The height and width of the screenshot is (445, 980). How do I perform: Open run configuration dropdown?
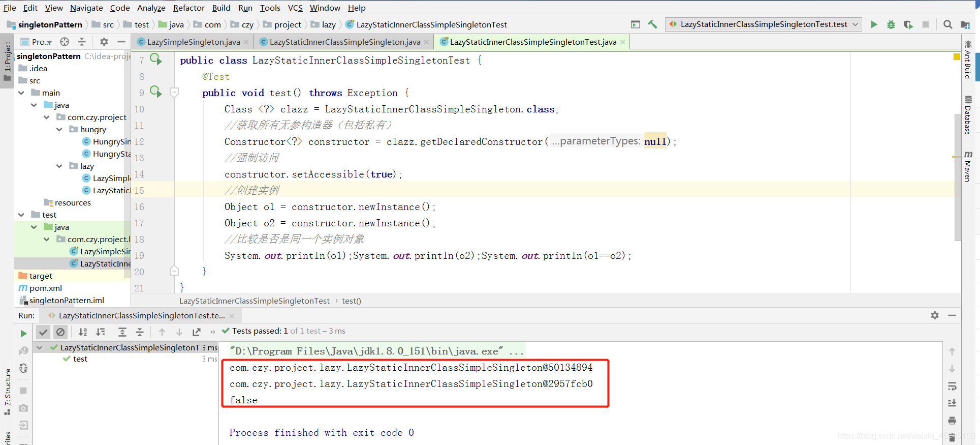point(764,24)
